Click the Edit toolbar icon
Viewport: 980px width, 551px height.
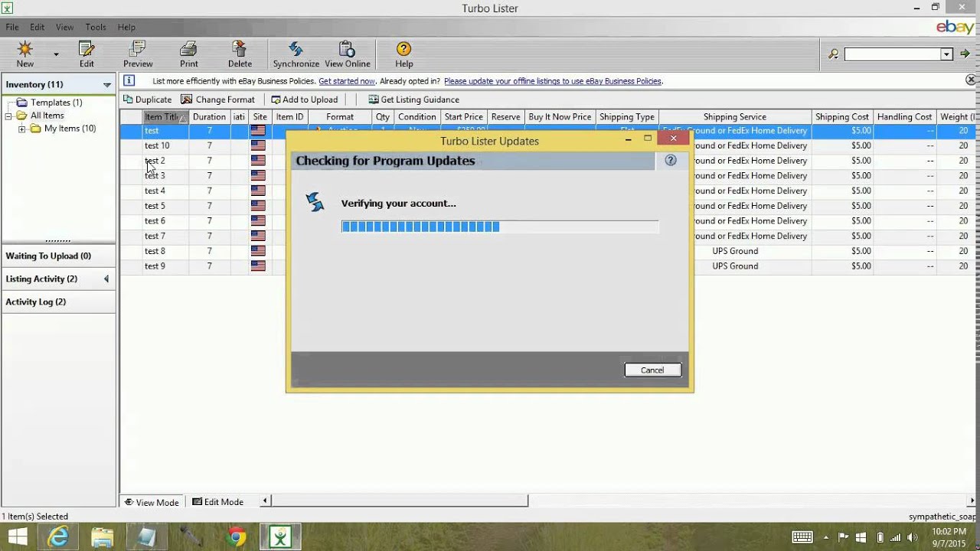pos(87,54)
